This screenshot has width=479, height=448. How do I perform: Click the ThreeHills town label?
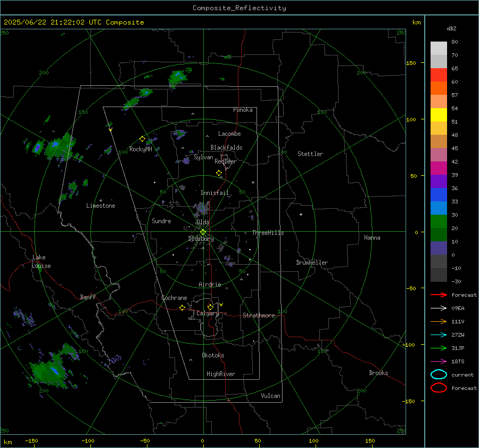(x=268, y=233)
